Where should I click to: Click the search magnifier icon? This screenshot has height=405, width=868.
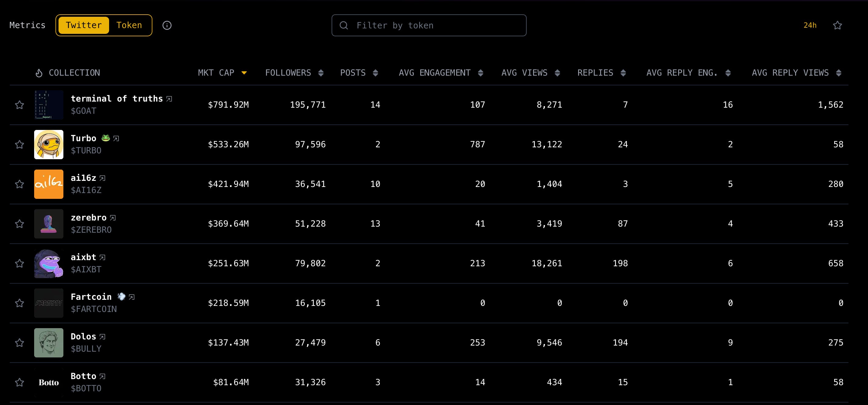coord(344,25)
